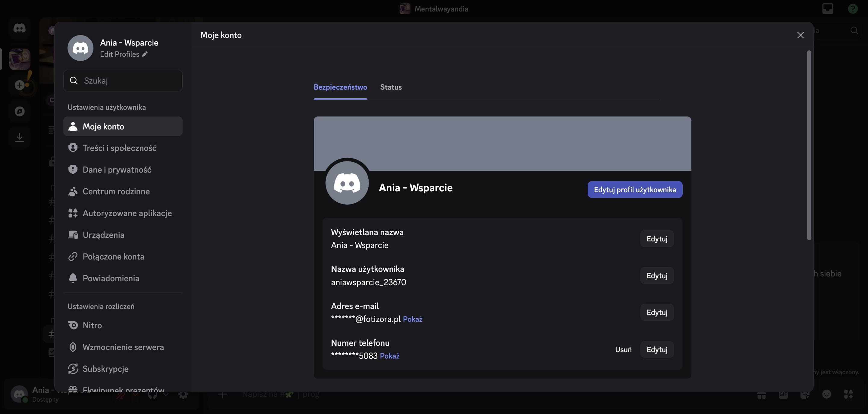Image resolution: width=868 pixels, height=414 pixels.
Task: Click the username text aniawsparcie_23670
Action: (368, 282)
